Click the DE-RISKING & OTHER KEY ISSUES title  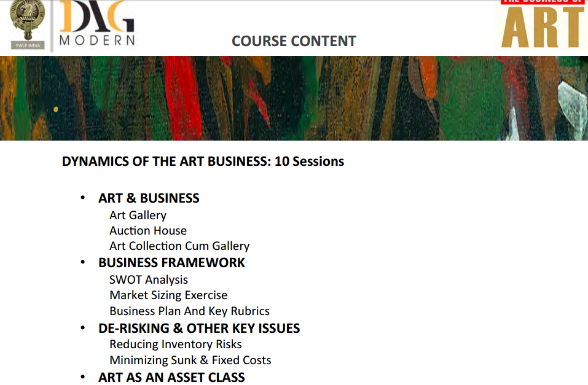(x=199, y=329)
